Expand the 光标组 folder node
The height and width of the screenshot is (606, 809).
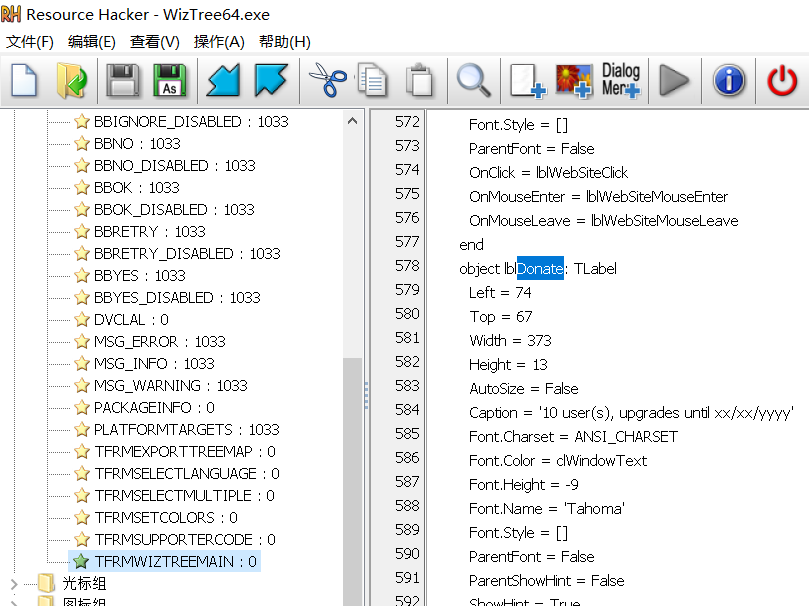pos(14,584)
